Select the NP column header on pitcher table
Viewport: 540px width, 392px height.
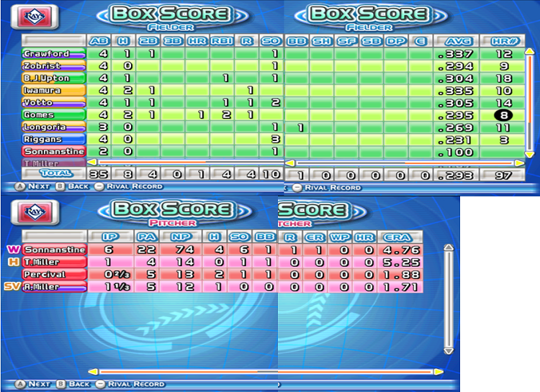[181, 237]
